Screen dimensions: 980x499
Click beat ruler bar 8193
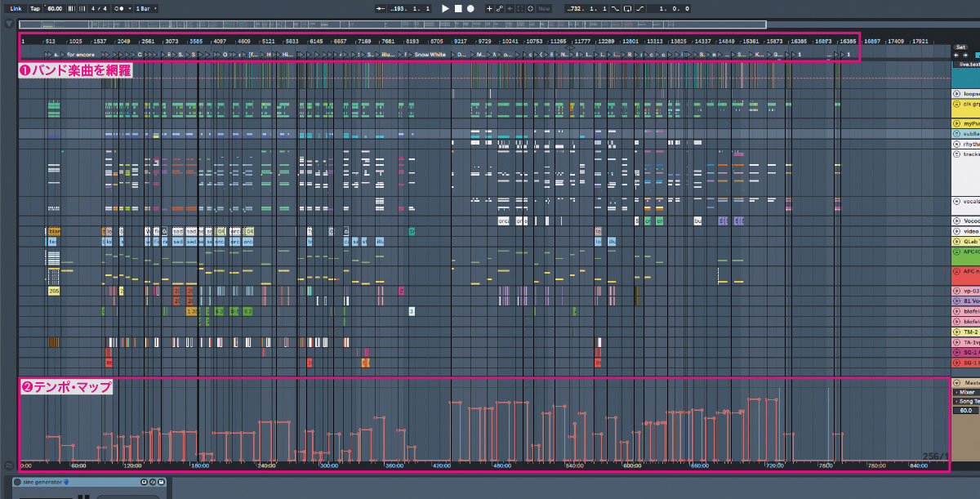click(x=412, y=41)
